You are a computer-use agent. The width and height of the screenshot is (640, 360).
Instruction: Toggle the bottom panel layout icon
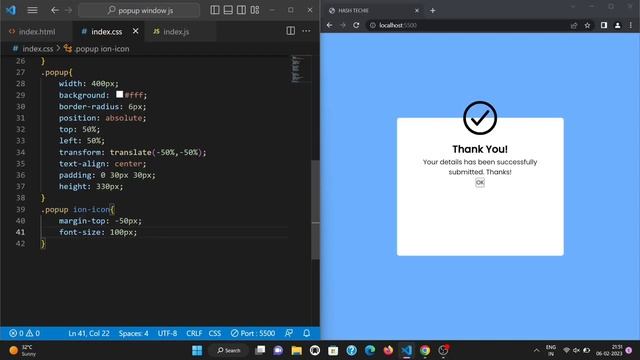(228, 10)
